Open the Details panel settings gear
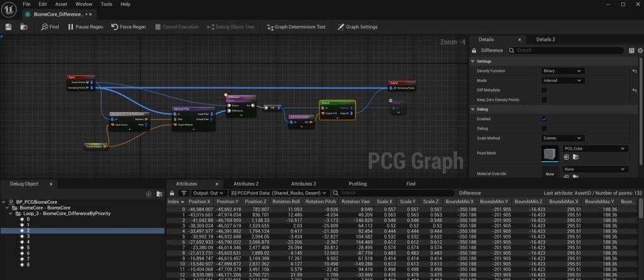Viewport: 644px width, 280px height. pos(636,50)
